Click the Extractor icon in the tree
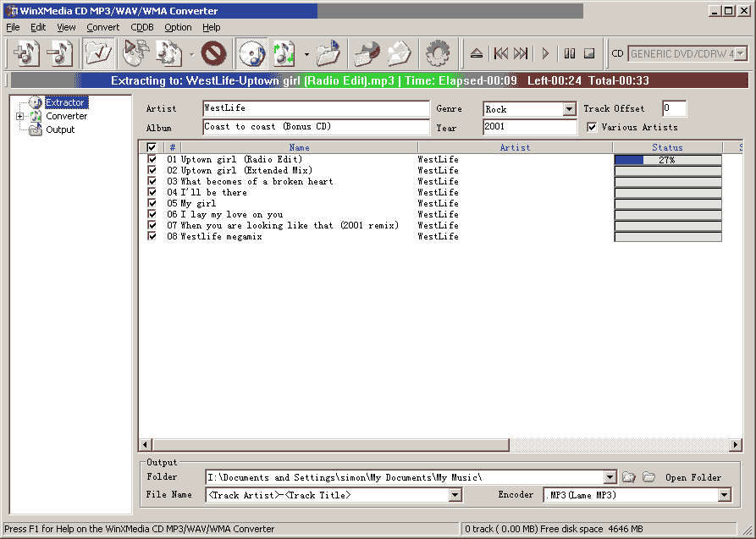This screenshot has height=539, width=756. point(36,102)
